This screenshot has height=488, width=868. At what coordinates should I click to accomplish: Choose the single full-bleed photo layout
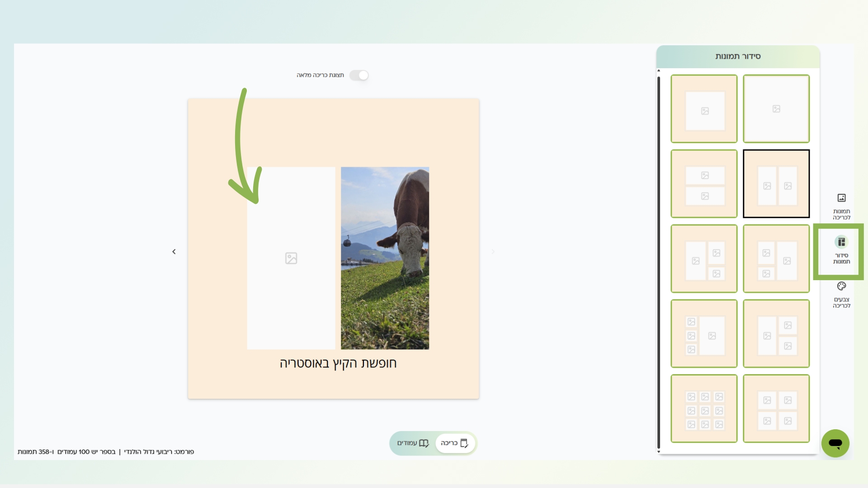pyautogui.click(x=776, y=109)
